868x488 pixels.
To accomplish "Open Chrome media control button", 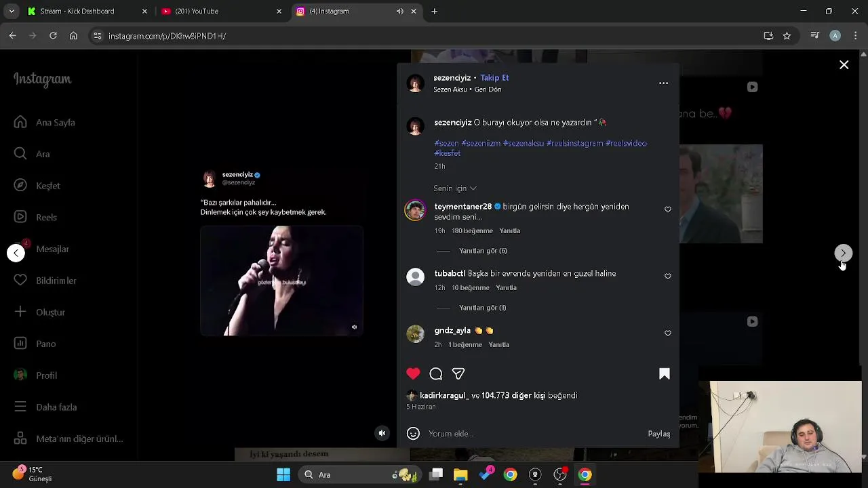I will pos(816,36).
